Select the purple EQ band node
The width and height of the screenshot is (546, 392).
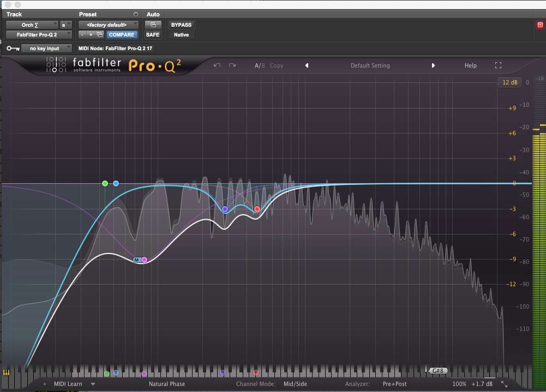coord(225,209)
